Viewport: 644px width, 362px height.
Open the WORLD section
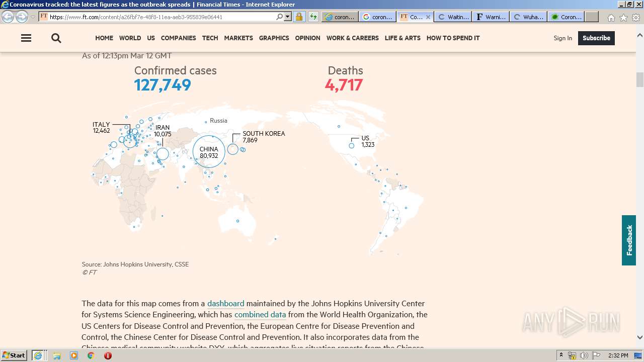point(130,38)
